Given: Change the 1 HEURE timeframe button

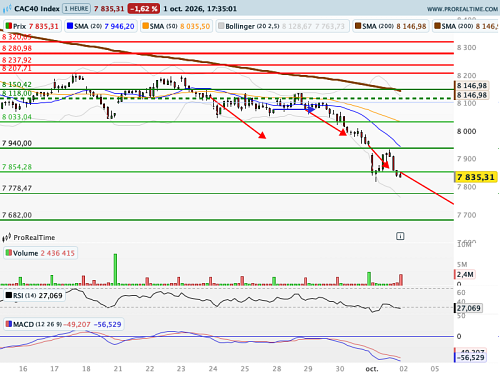Looking at the screenshot, I should tap(77, 9).
